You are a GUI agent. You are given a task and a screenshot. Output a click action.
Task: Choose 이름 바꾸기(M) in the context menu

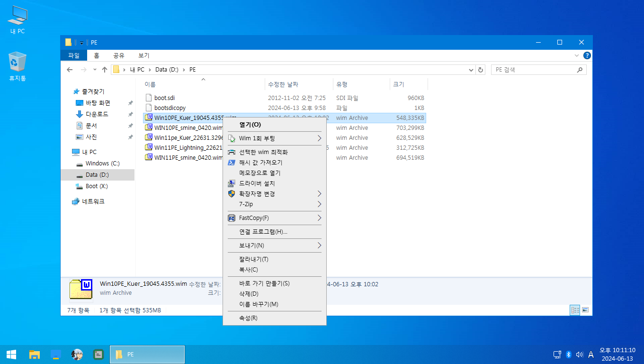(275, 304)
